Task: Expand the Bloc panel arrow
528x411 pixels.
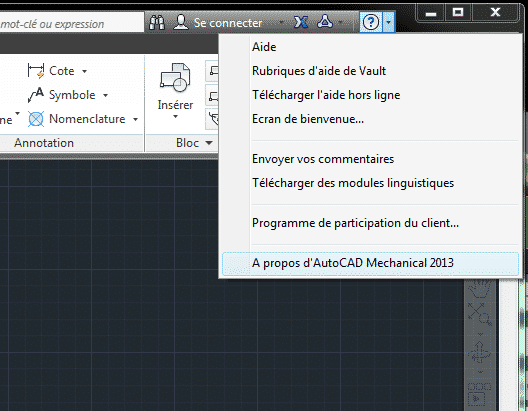Action: [x=209, y=143]
